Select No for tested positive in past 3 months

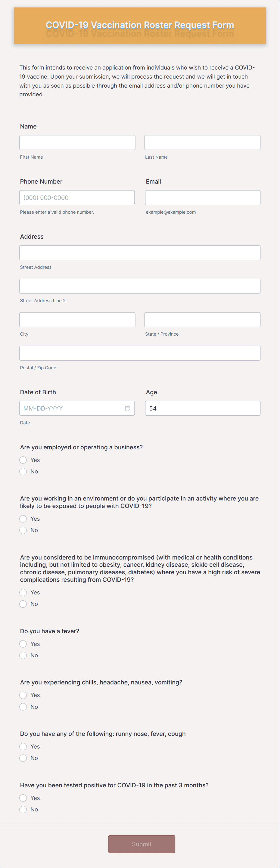[23, 809]
